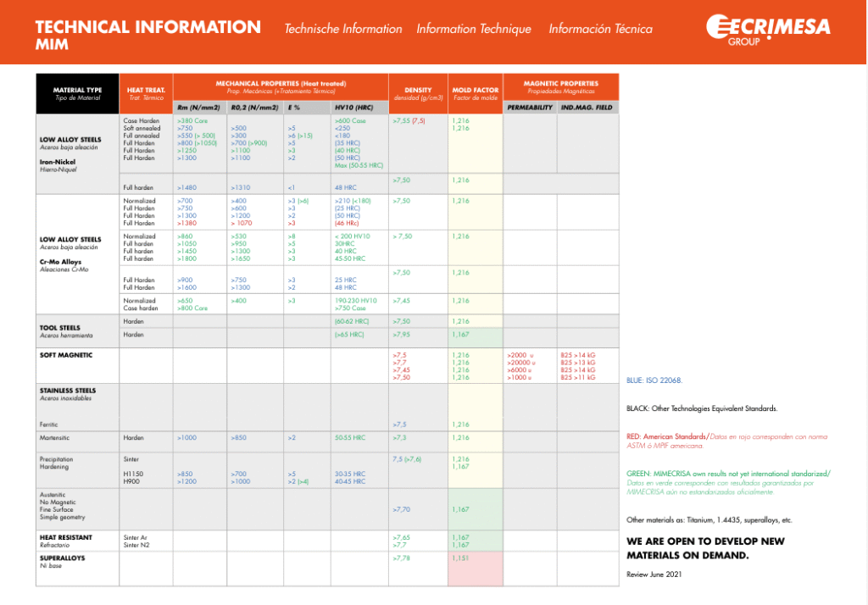The height and width of the screenshot is (605, 868).
Task: Click the red '>1380' Rm value
Action: tap(186, 223)
